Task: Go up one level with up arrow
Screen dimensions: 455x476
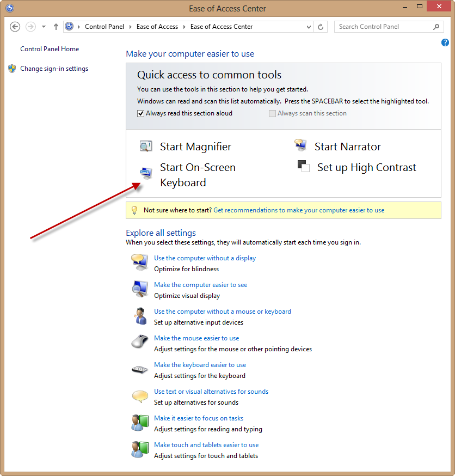Action: tap(56, 27)
